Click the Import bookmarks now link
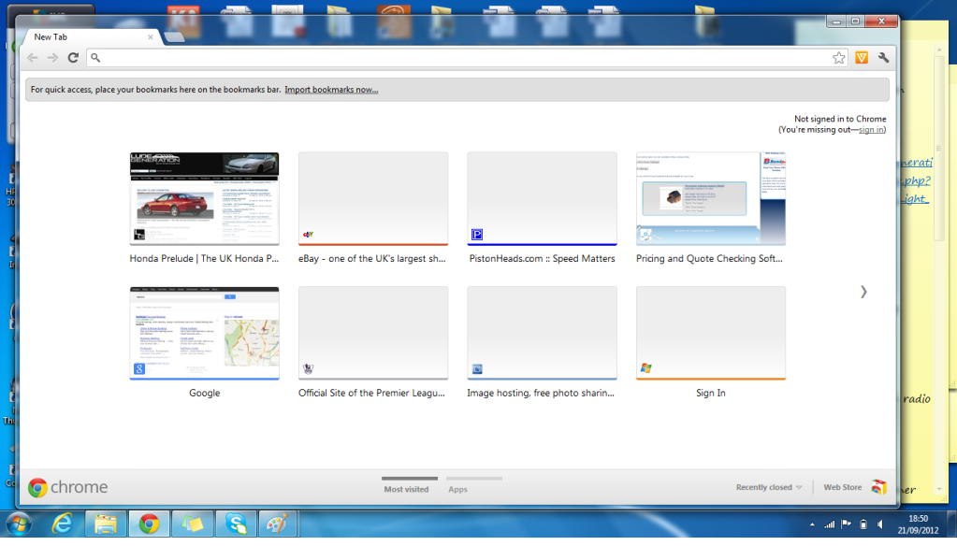 click(331, 90)
